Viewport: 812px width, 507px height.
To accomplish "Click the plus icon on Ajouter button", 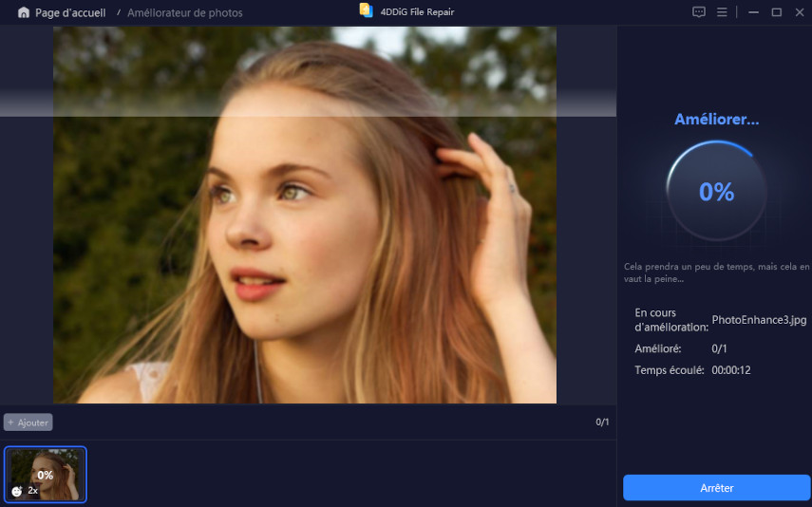I will pyautogui.click(x=10, y=422).
